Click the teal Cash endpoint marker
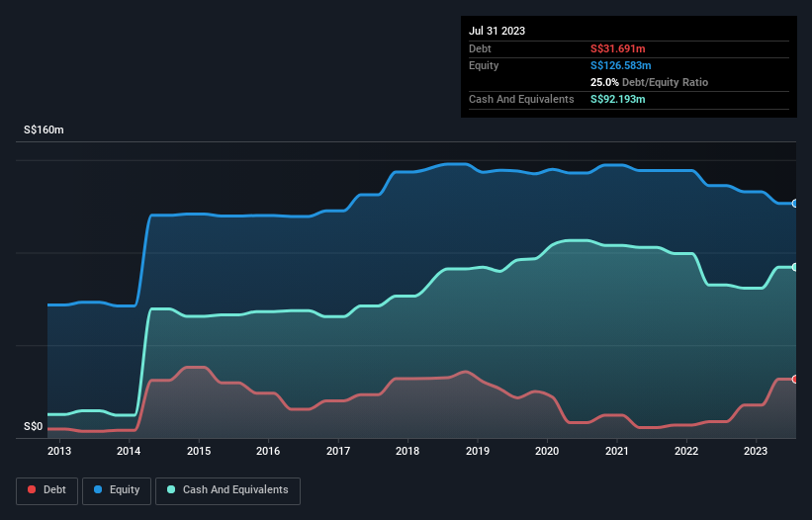The width and height of the screenshot is (812, 520). coord(795,267)
